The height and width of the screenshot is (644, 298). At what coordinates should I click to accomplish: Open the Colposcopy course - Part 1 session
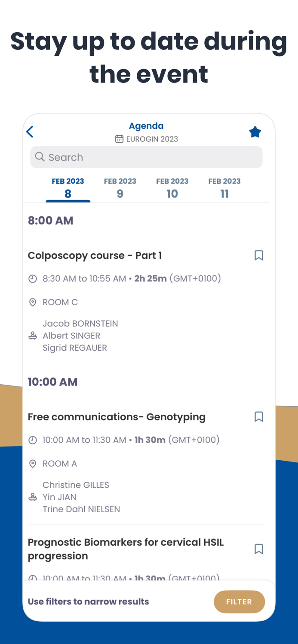[x=95, y=255]
